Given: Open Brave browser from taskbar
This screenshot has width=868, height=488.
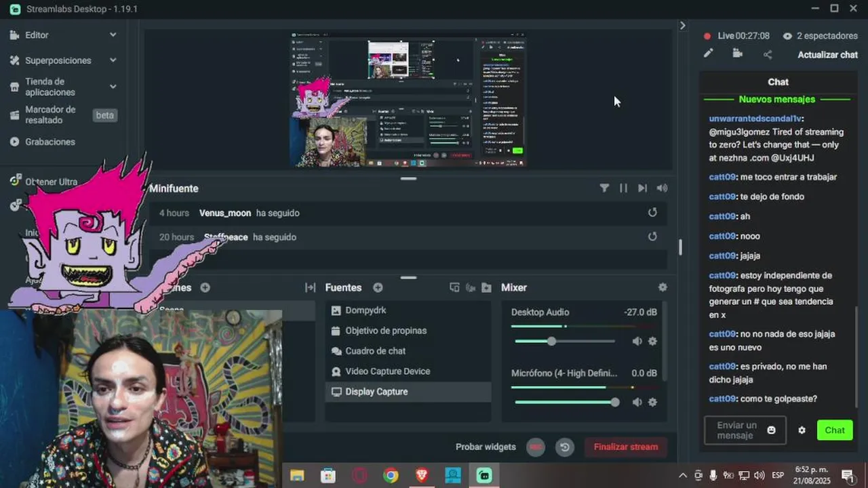Looking at the screenshot, I should coord(422,475).
